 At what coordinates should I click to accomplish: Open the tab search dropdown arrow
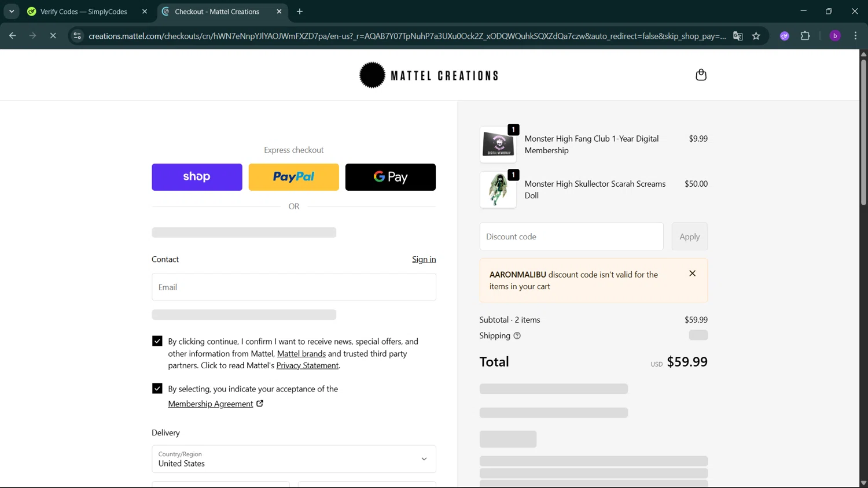(x=12, y=12)
